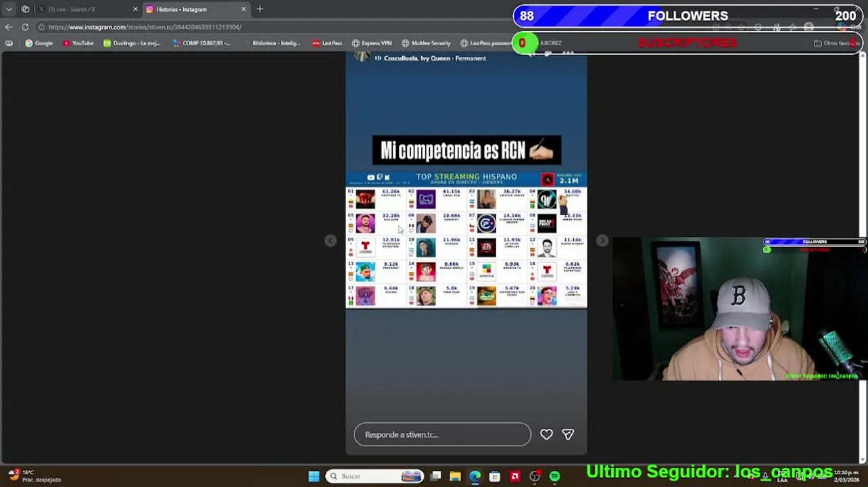Open Microsoft Store from the taskbar
The image size is (868, 487).
(x=495, y=476)
